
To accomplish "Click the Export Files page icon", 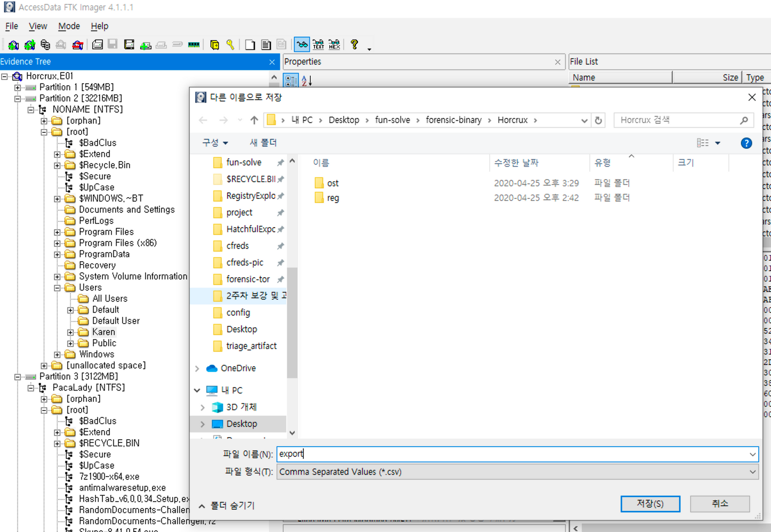I will coord(250,45).
